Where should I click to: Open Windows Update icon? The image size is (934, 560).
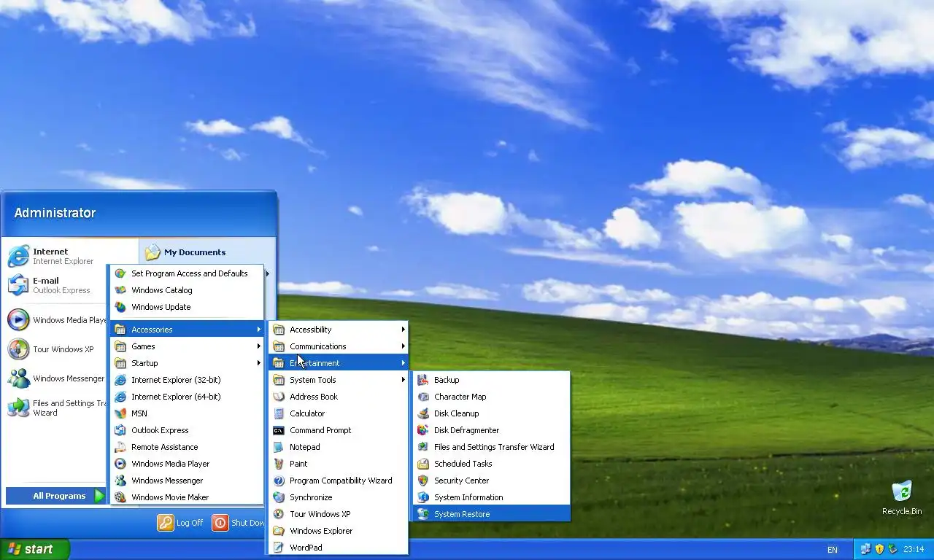120,307
